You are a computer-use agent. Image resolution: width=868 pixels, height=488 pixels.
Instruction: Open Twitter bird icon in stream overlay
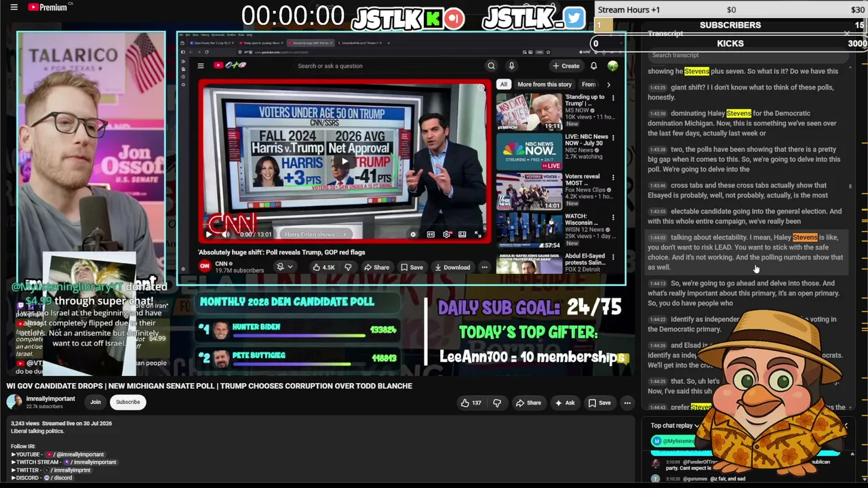point(574,18)
